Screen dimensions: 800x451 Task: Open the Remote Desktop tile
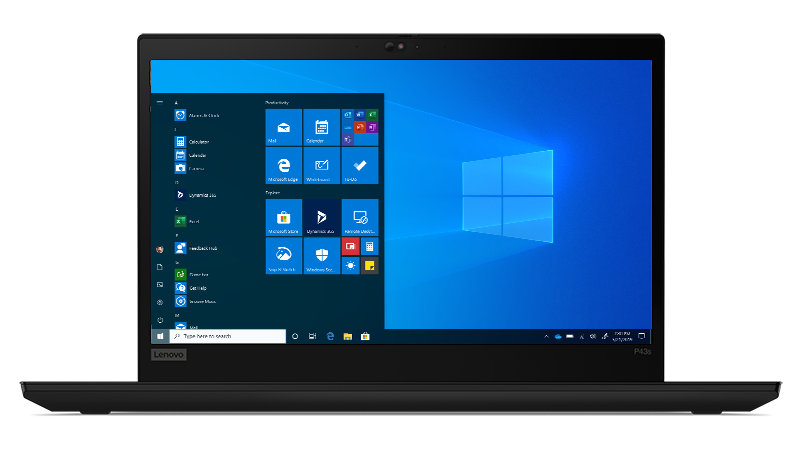(360, 217)
